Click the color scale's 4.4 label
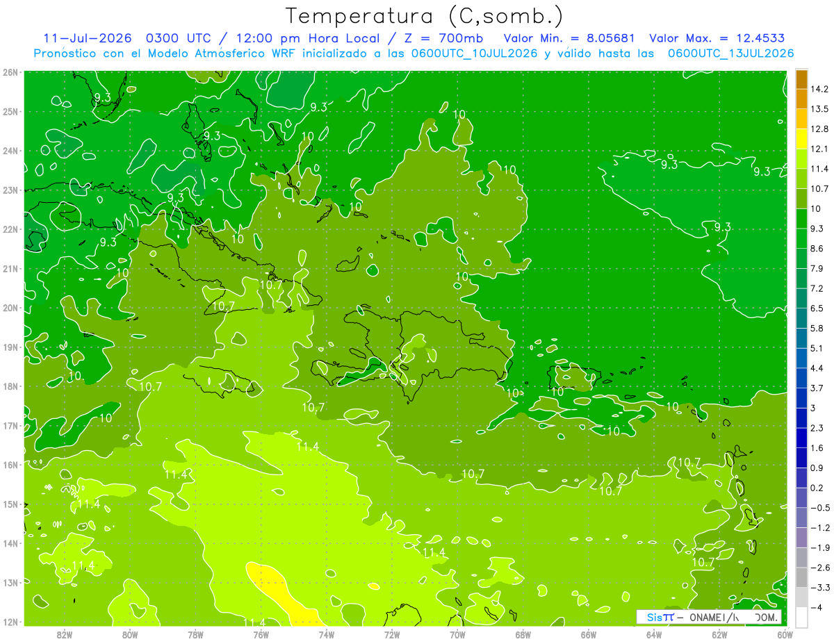 [x=817, y=368]
